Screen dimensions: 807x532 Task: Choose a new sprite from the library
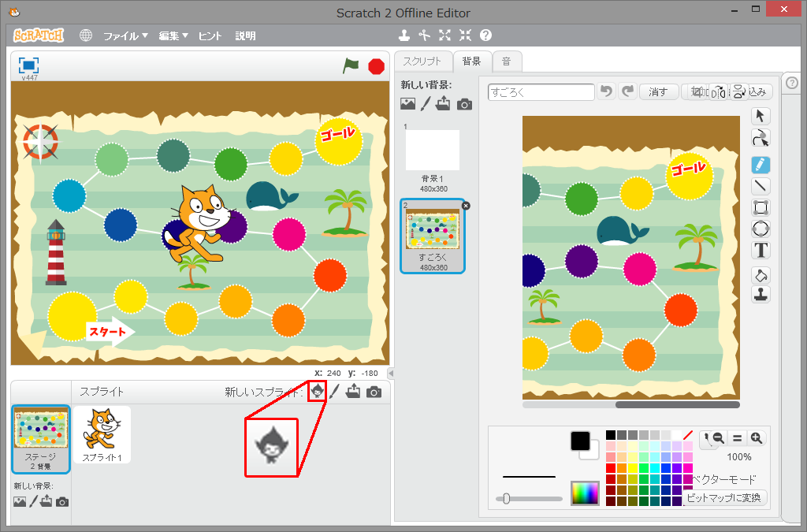[x=317, y=392]
